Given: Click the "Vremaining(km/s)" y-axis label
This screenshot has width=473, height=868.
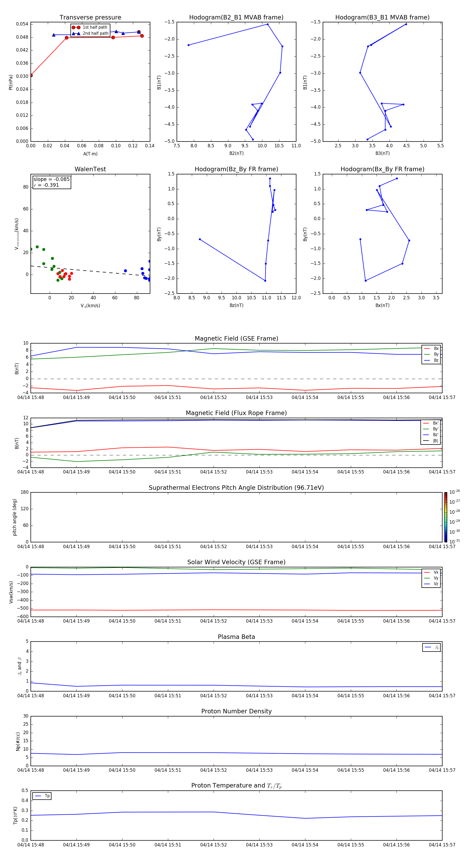Looking at the screenshot, I should [x=17, y=234].
